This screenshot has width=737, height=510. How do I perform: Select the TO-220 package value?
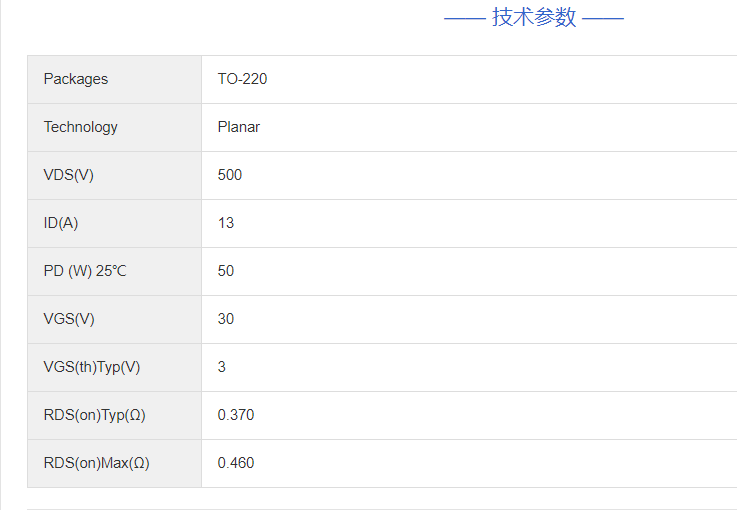coord(242,79)
